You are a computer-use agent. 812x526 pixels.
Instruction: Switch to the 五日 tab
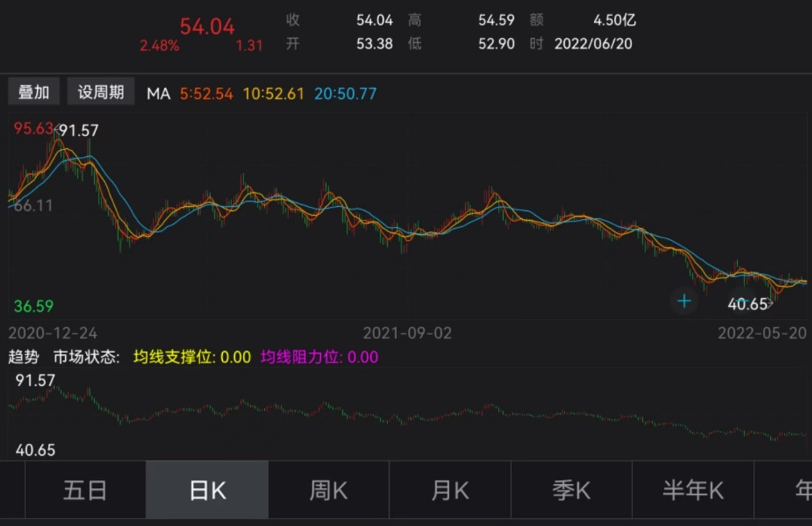[x=85, y=490]
